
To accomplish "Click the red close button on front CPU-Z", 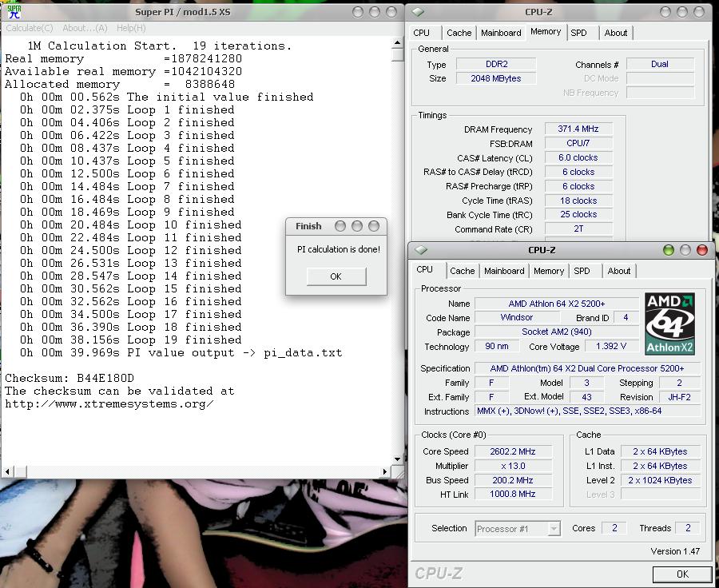I will tap(702, 250).
